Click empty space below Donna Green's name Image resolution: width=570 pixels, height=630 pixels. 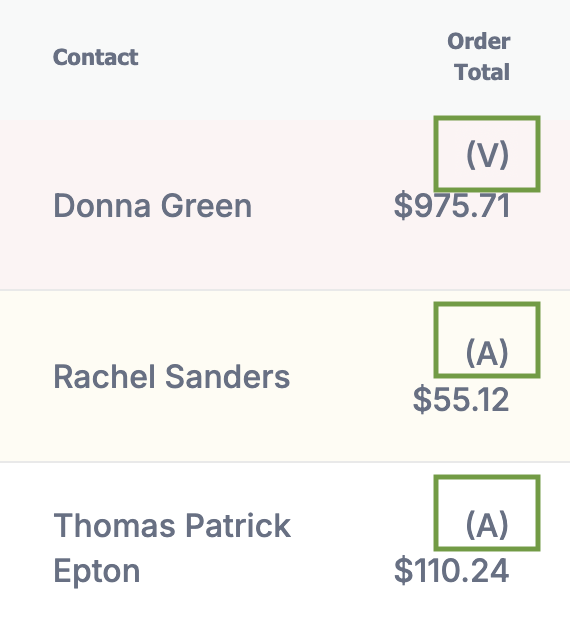click(153, 255)
